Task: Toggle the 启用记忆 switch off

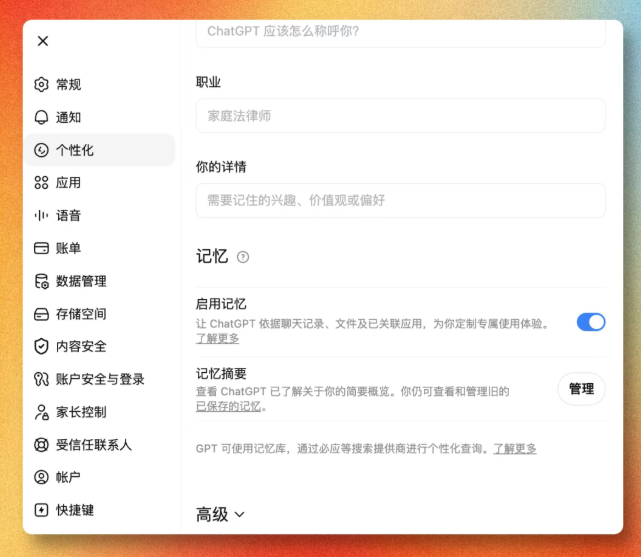Action: (591, 322)
